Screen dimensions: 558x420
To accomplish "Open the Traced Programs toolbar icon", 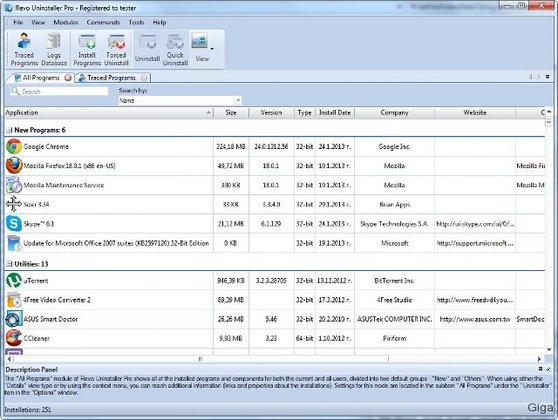I will pyautogui.click(x=24, y=49).
